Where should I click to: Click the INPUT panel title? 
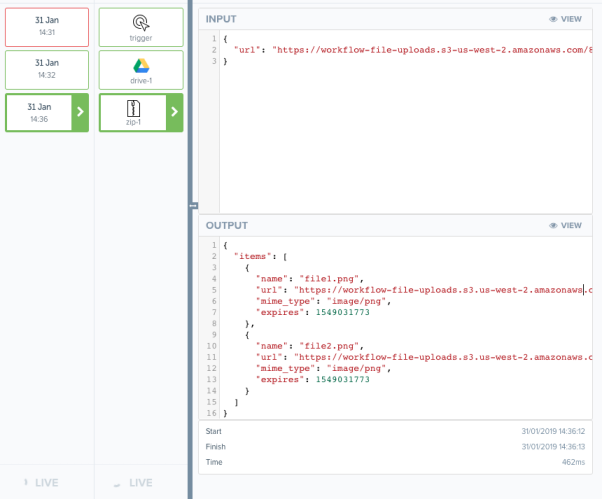(221, 19)
